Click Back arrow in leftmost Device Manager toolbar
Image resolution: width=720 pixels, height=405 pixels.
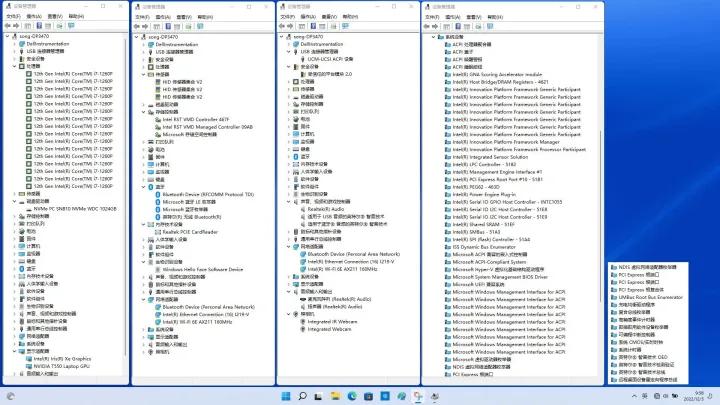click(8, 26)
